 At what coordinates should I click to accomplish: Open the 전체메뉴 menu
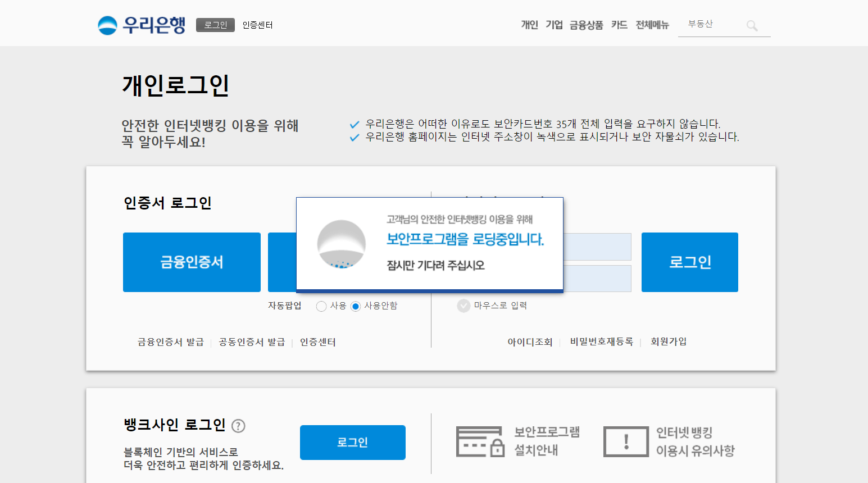pyautogui.click(x=652, y=25)
